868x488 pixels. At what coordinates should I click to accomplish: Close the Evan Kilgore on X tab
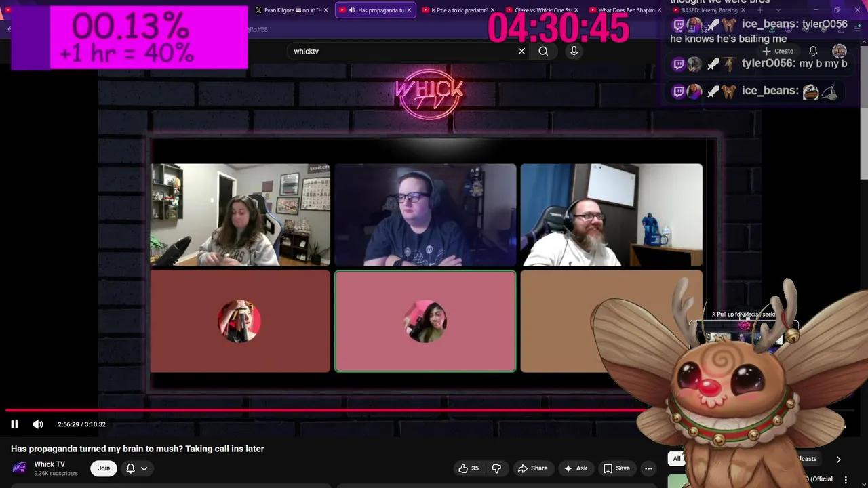tap(326, 10)
